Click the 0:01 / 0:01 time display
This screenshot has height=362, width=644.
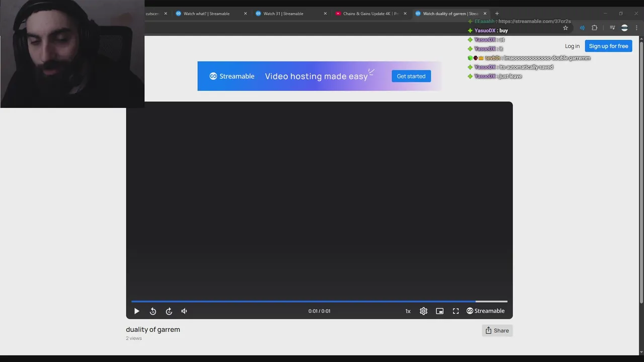click(319, 311)
